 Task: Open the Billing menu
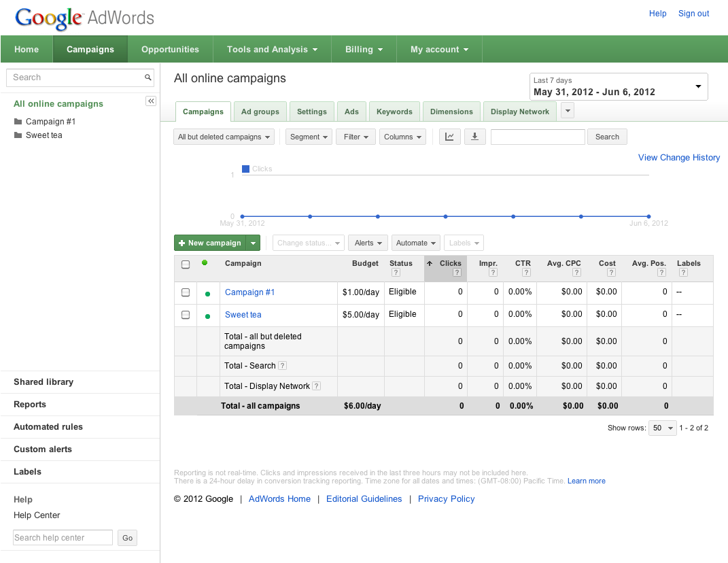tap(364, 49)
